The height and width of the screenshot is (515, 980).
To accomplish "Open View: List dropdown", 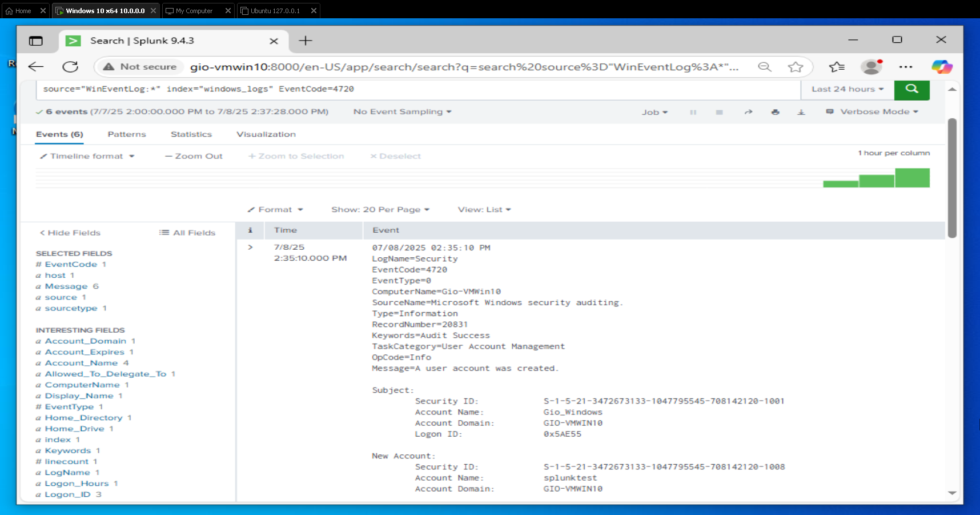I will (484, 210).
